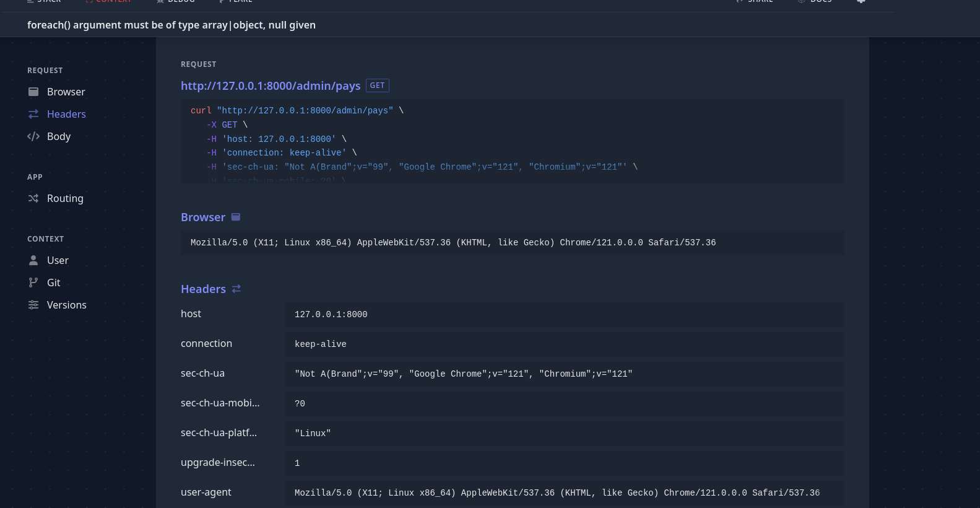Click the Browser user-agent string box

point(513,243)
